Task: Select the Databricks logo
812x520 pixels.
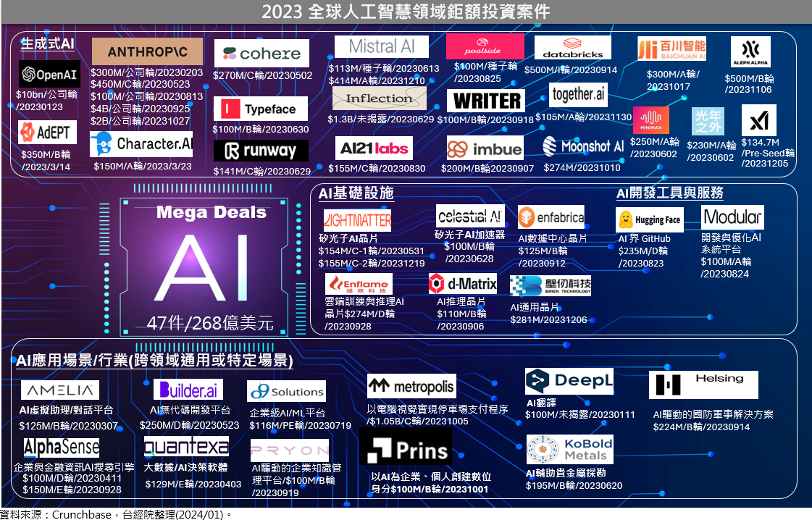Action: pos(573,48)
